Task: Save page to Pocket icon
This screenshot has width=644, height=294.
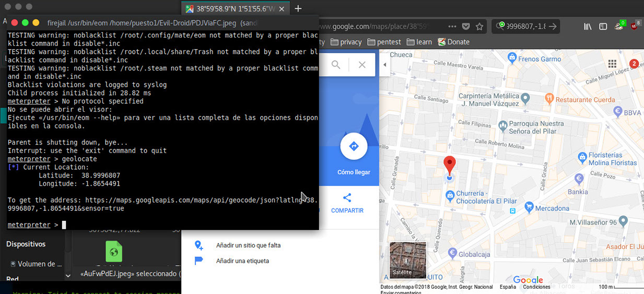Action: coord(466,27)
